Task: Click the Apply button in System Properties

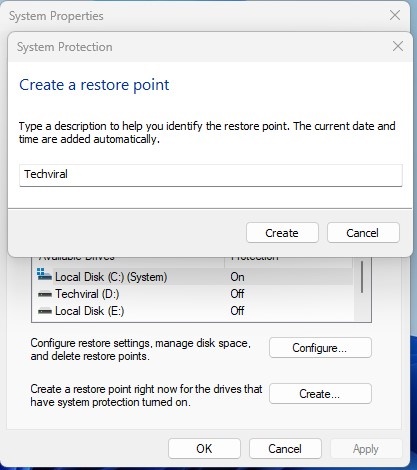Action: 366,449
